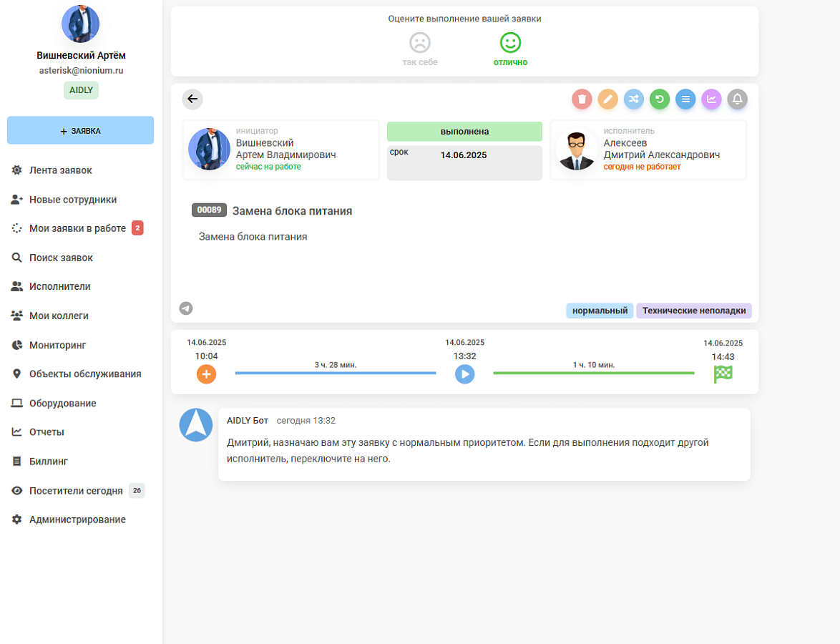Image resolution: width=840 pixels, height=644 pixels.
Task: Click the "нормальный" priority tag
Action: (600, 311)
